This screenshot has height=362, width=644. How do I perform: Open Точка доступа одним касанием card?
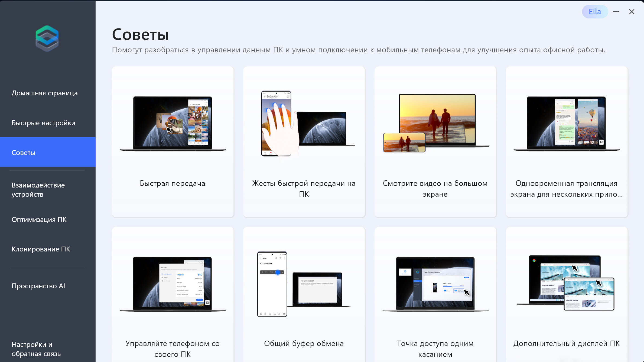tap(435, 295)
